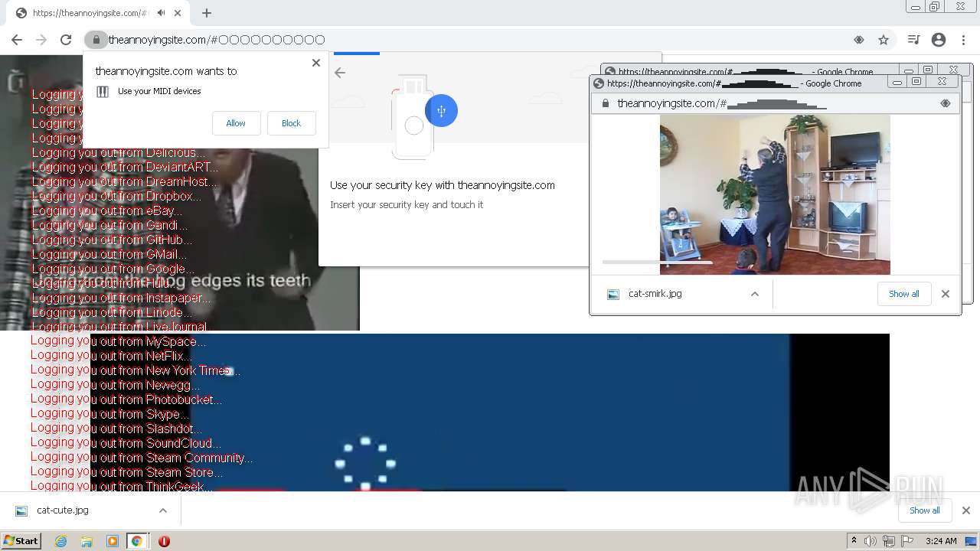The width and height of the screenshot is (980, 551).
Task: Open the Chrome profile avatar
Action: (939, 40)
